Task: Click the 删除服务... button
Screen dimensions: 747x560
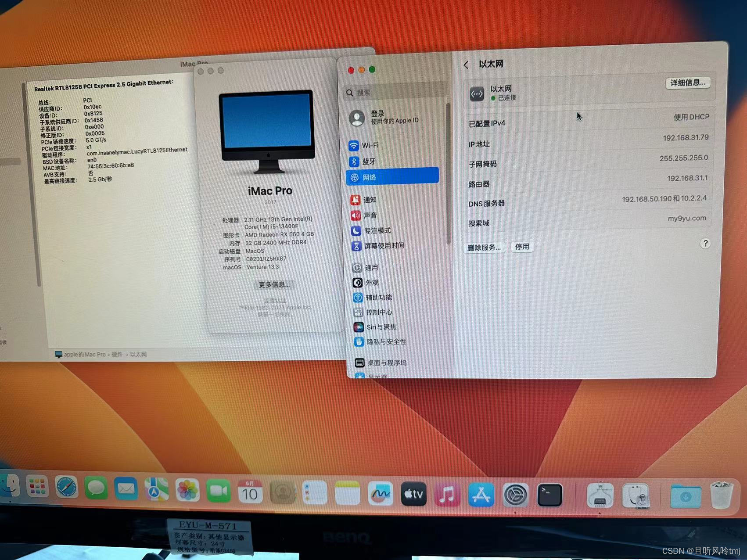Action: coord(484,247)
